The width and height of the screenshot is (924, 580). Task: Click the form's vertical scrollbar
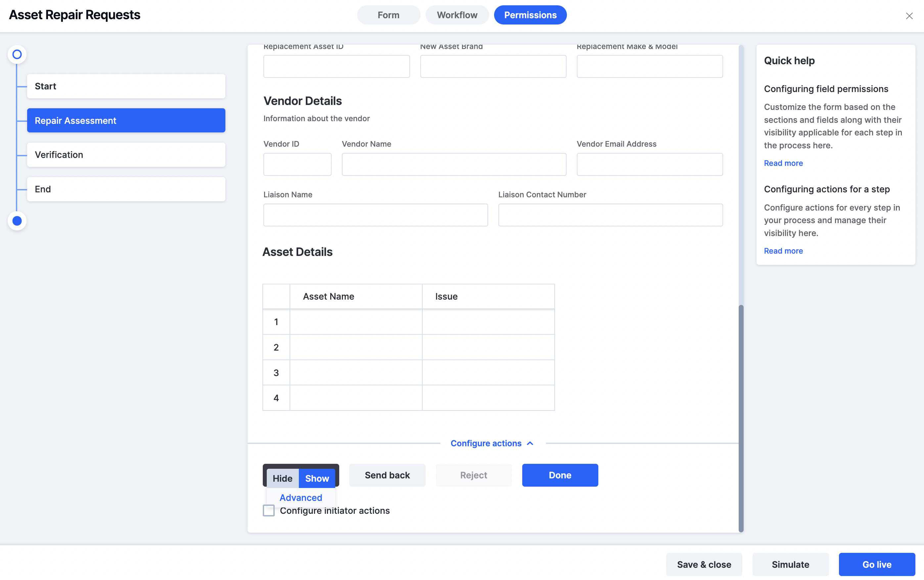(x=741, y=418)
